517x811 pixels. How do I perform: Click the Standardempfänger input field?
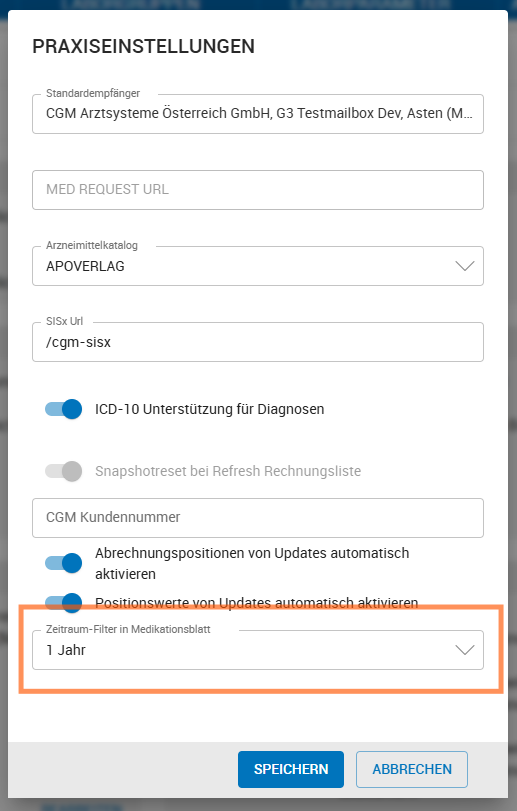pos(258,114)
